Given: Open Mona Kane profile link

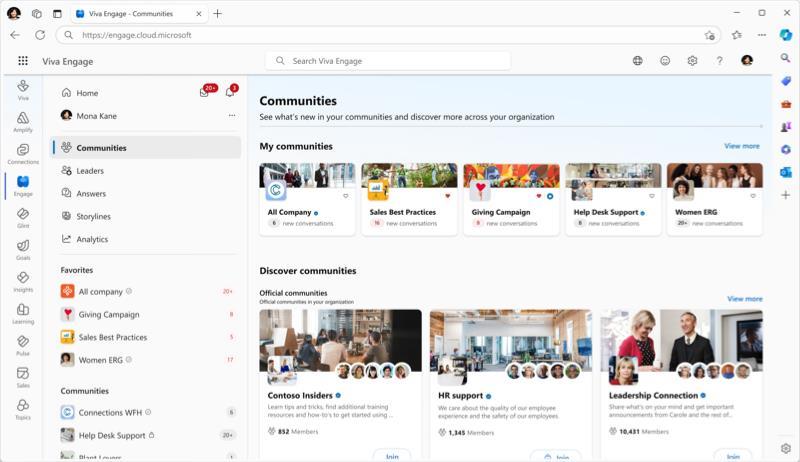Looking at the screenshot, I should (96, 116).
